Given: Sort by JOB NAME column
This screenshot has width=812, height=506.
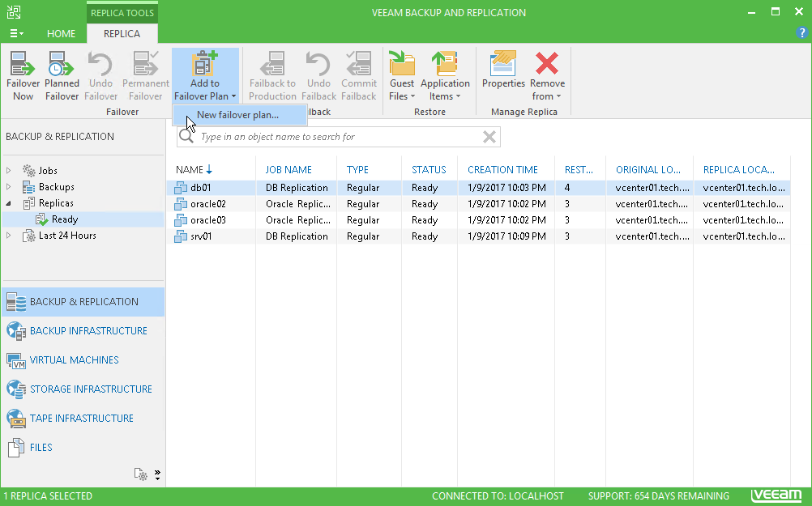Looking at the screenshot, I should click(x=288, y=170).
